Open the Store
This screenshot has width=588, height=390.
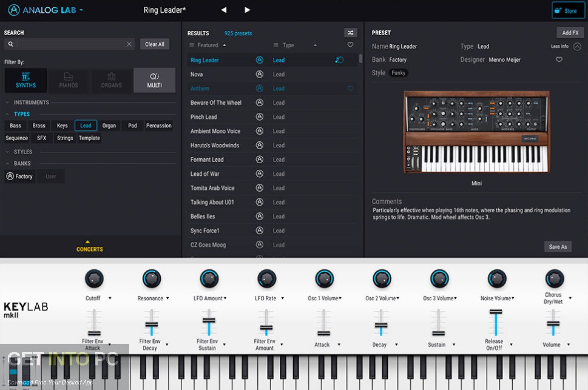click(568, 10)
